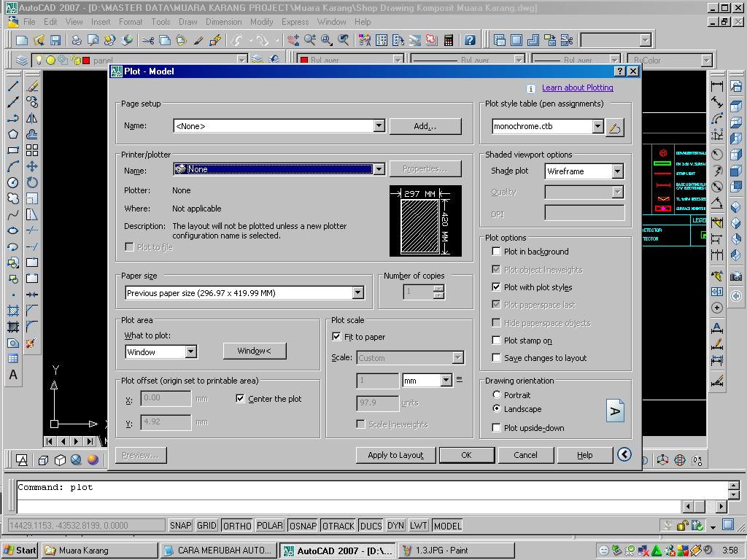Toggle the ORTHO status bar button

point(237,526)
